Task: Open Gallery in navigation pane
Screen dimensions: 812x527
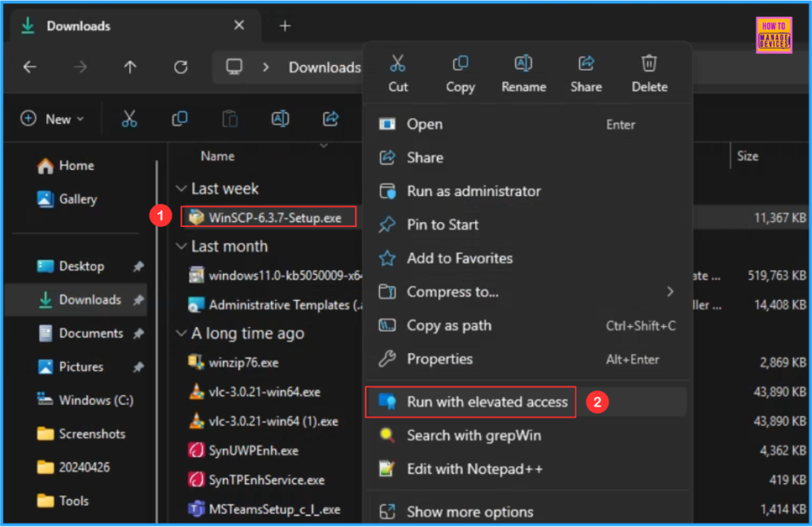Action: 78,199
